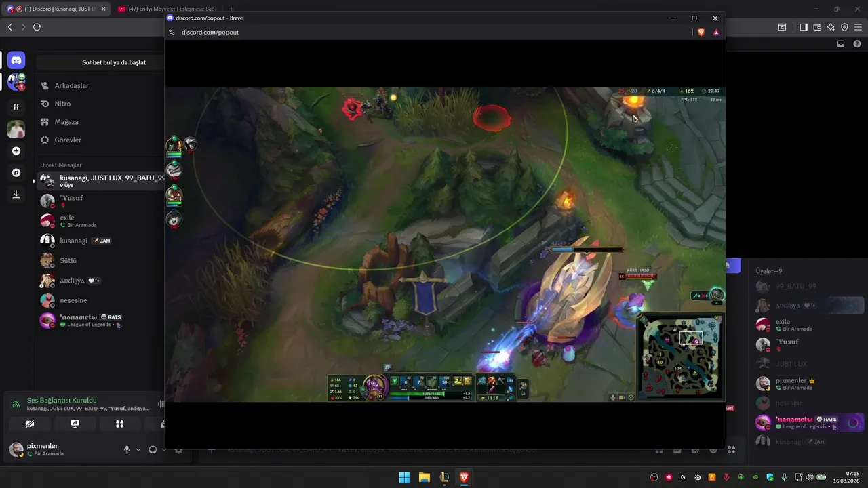Image resolution: width=868 pixels, height=488 pixels.
Task: Open the download apps icon in Discord sidebar
Action: [x=16, y=195]
